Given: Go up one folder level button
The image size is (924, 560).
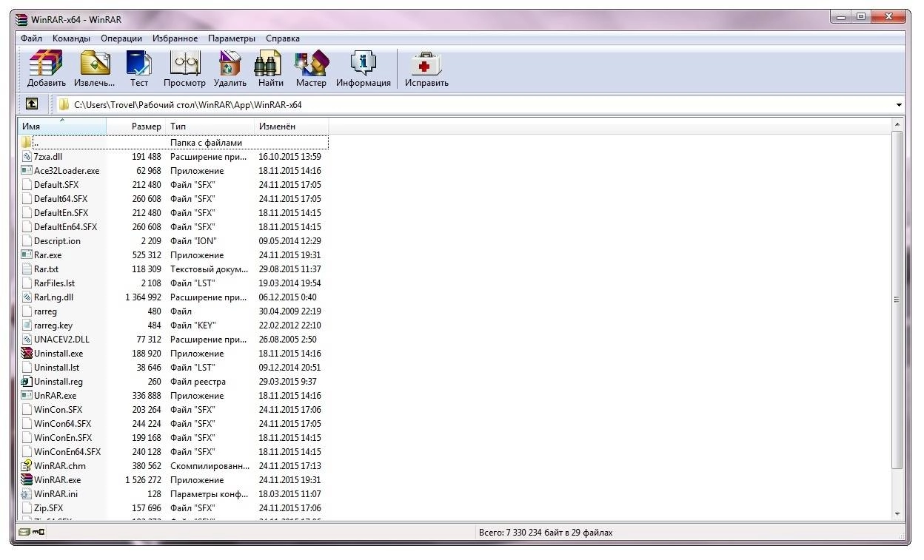Looking at the screenshot, I should point(32,104).
